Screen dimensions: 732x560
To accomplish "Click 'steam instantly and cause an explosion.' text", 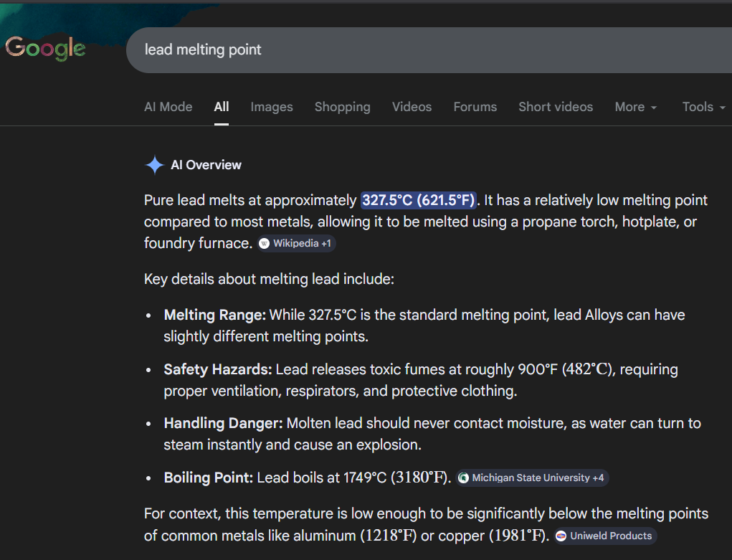I will [293, 445].
